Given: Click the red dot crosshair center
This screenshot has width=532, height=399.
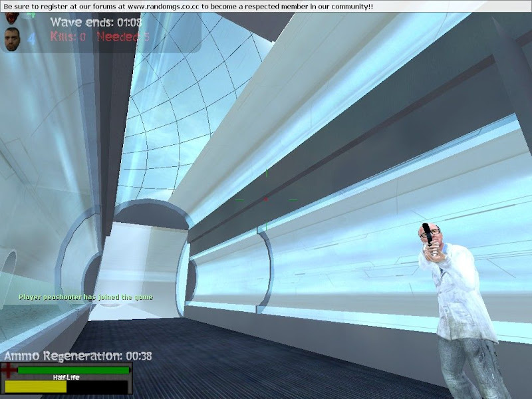Looking at the screenshot, I should (x=266, y=199).
